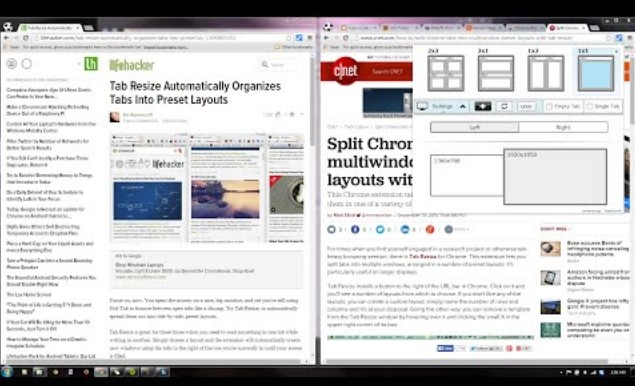635x386 pixels.
Task: Click the author avatar under the headline
Action: (115, 117)
